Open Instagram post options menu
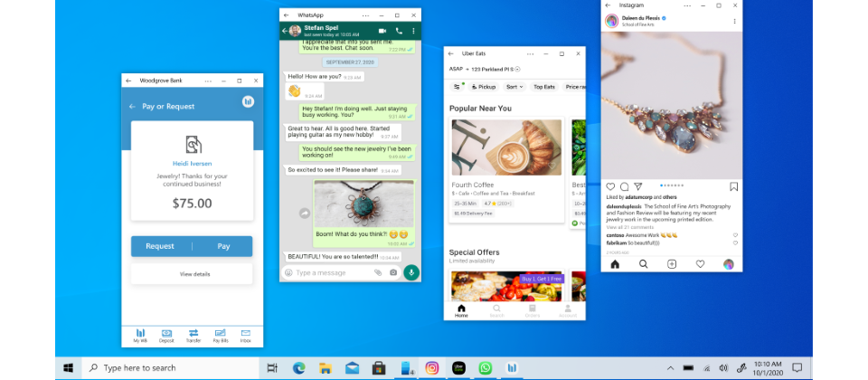The width and height of the screenshot is (868, 380). pyautogui.click(x=734, y=21)
